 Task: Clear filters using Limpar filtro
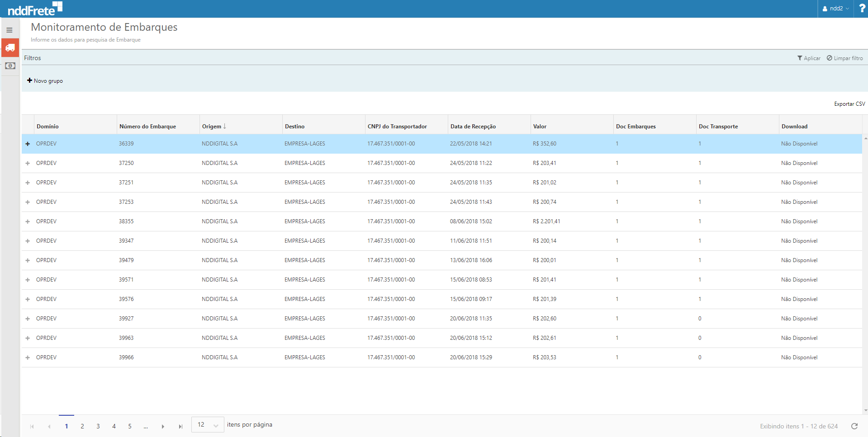click(844, 58)
